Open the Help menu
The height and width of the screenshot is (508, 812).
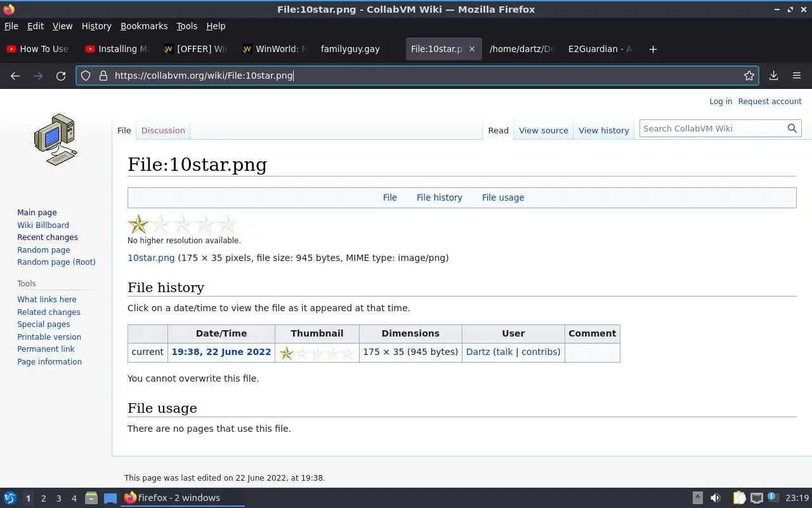tap(216, 26)
